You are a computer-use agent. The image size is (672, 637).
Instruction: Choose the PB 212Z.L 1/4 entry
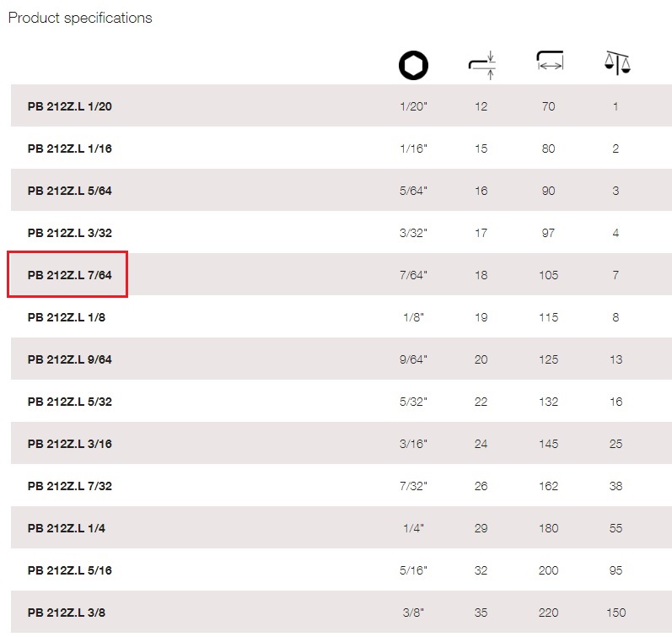click(67, 528)
